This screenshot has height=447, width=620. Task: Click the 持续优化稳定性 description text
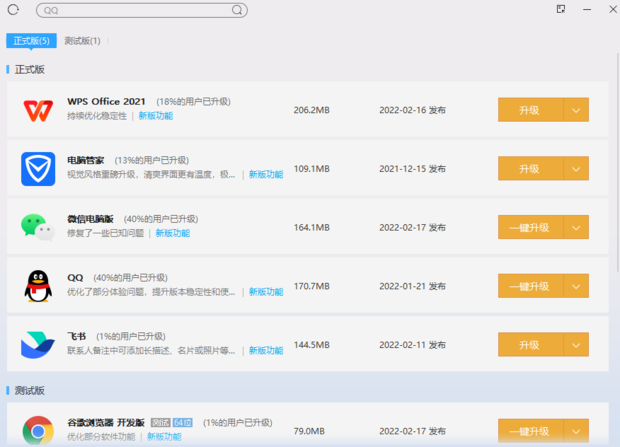(97, 116)
